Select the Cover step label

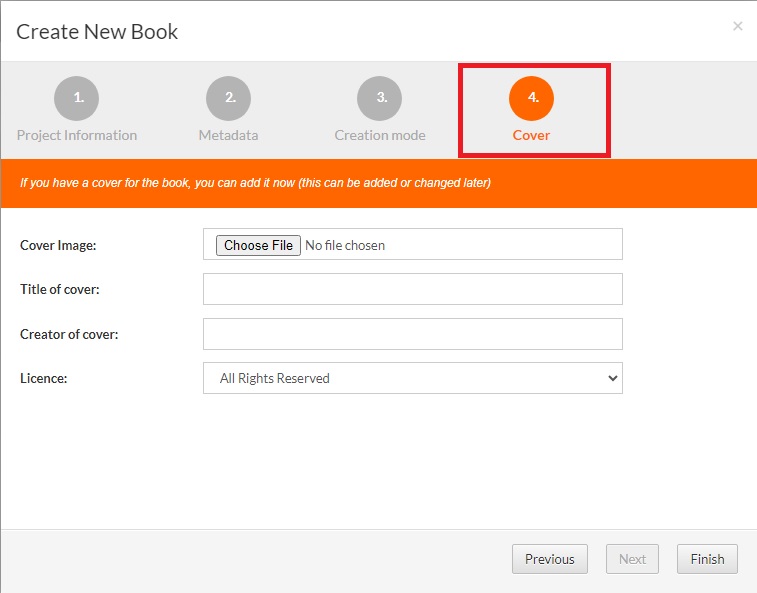[531, 135]
